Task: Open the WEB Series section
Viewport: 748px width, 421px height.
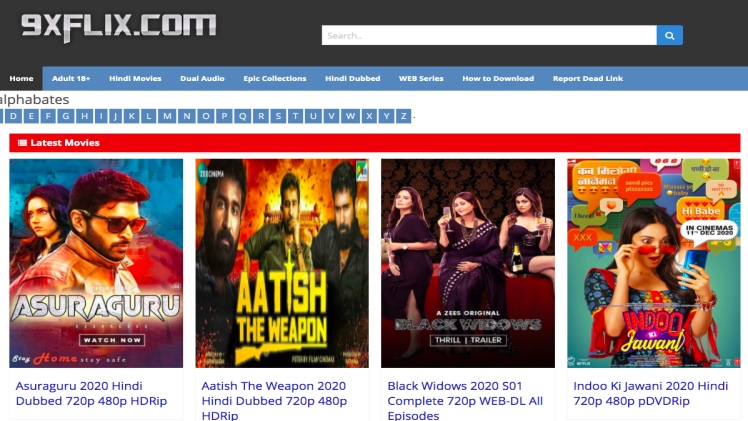Action: click(x=421, y=78)
